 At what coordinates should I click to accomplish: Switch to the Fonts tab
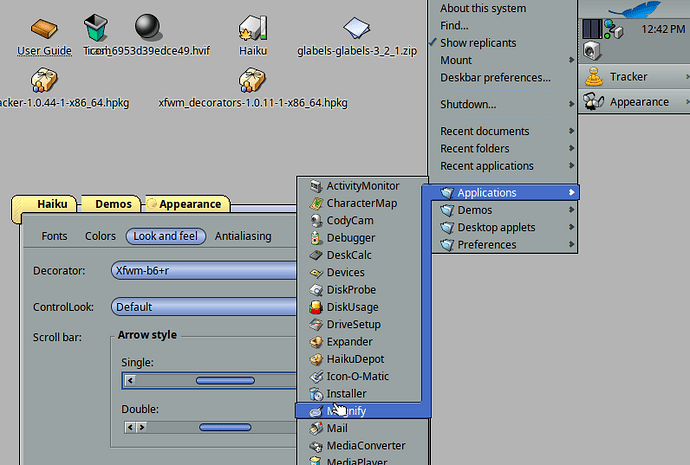tap(55, 236)
